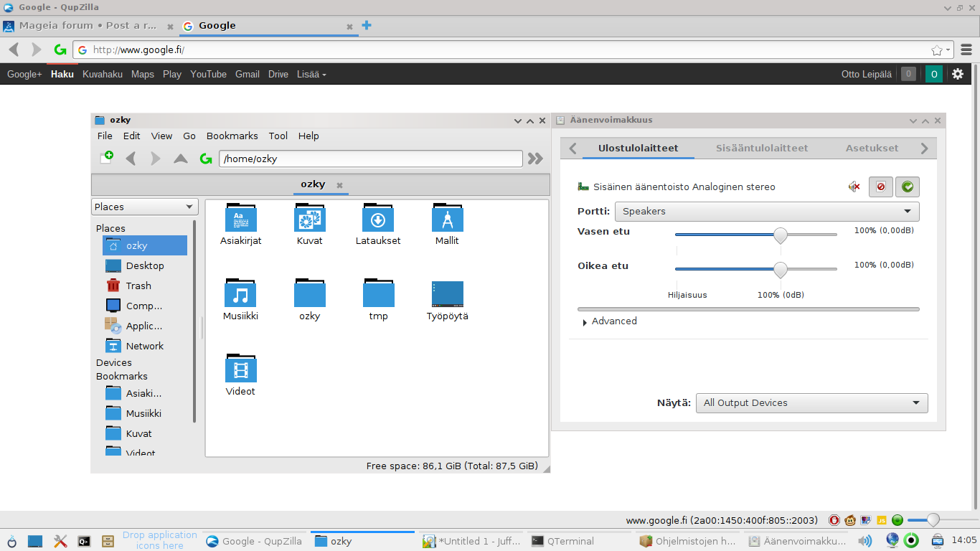Bookmark this page with the star icon
The image size is (980, 551).
[x=936, y=50]
